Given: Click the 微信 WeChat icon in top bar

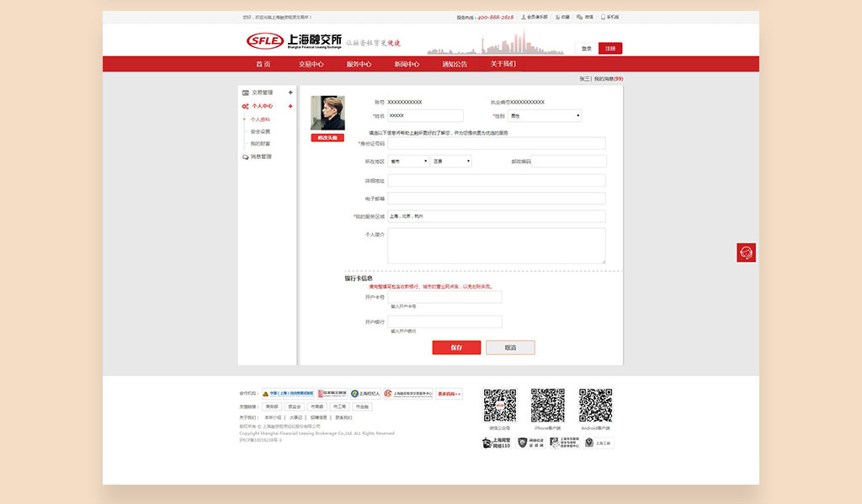Looking at the screenshot, I should pyautogui.click(x=580, y=17).
